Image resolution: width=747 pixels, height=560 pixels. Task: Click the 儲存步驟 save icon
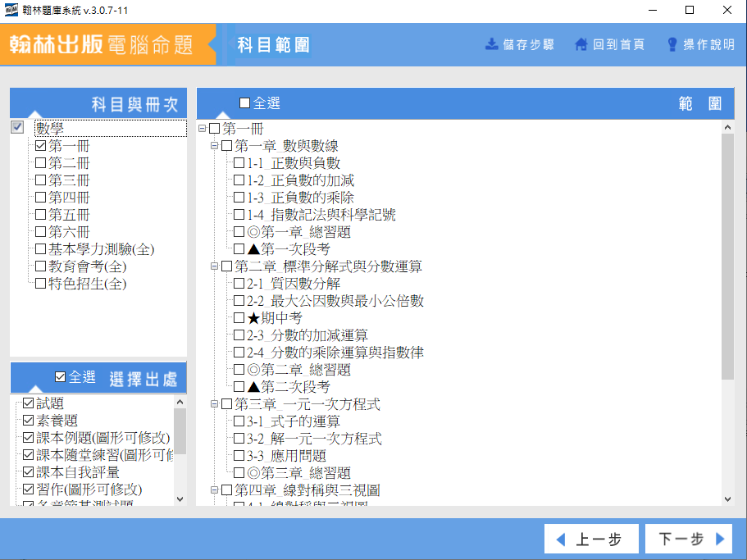(x=491, y=44)
